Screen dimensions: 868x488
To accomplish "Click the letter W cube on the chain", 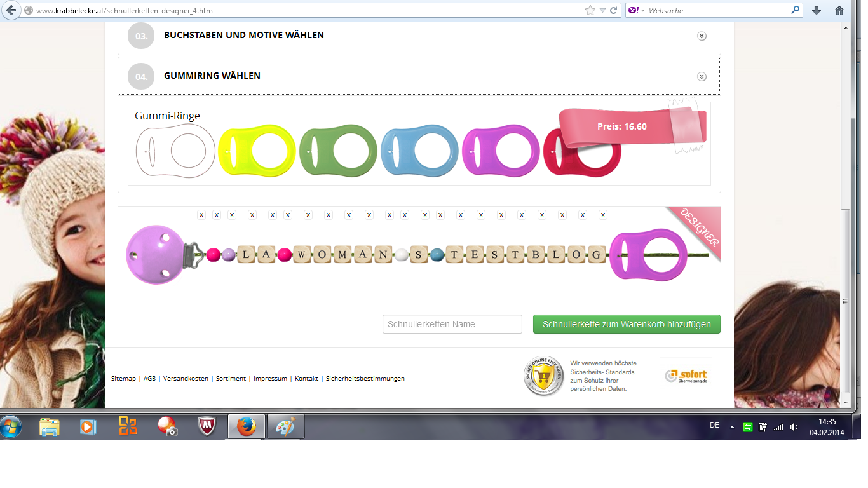I will (x=304, y=255).
